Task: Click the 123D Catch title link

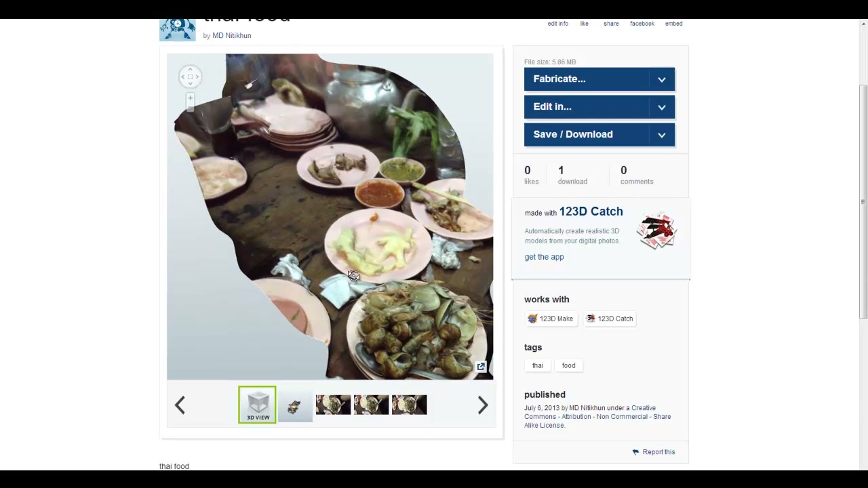Action: pos(591,211)
